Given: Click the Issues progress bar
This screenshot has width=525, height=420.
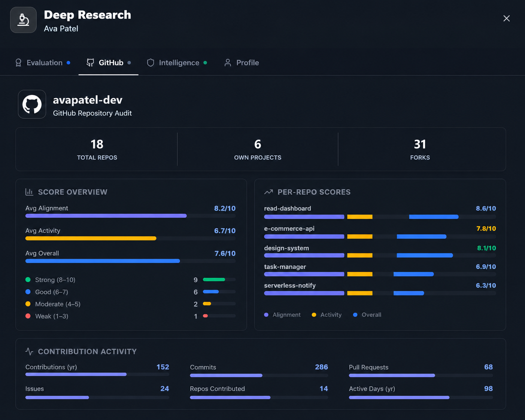Looking at the screenshot, I should tap(97, 398).
